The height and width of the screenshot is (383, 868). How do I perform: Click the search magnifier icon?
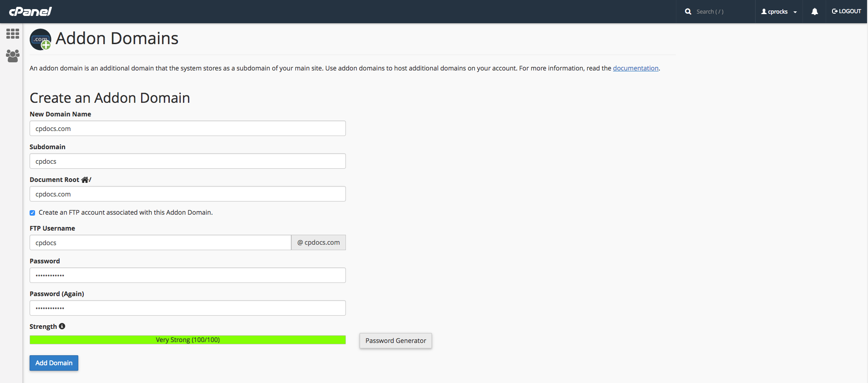click(x=688, y=11)
